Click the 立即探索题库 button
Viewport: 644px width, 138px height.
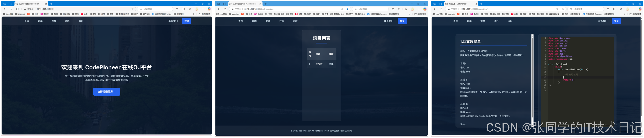pos(107,92)
